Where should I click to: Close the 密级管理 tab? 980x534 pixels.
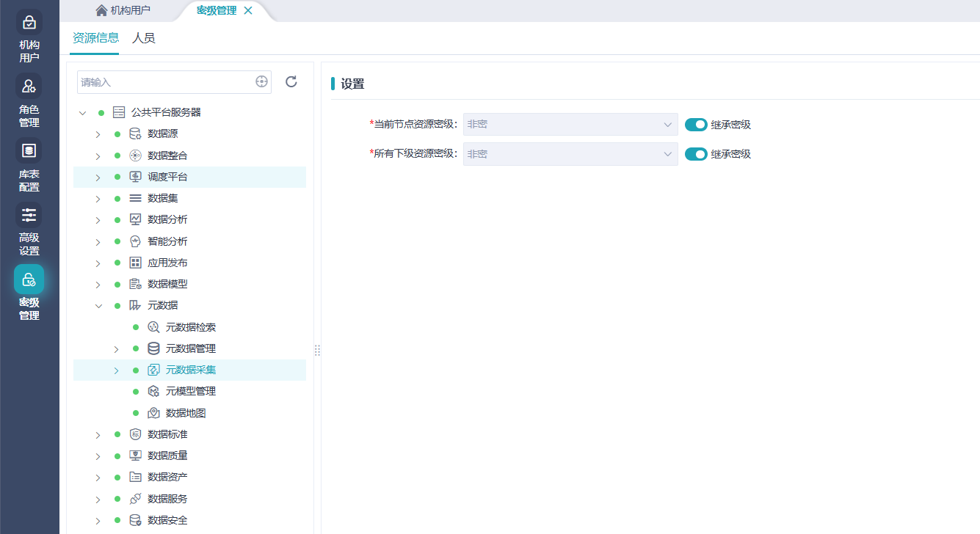(x=248, y=10)
